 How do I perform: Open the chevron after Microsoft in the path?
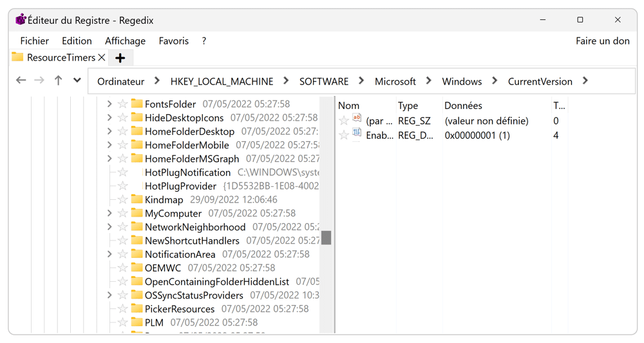(x=428, y=81)
